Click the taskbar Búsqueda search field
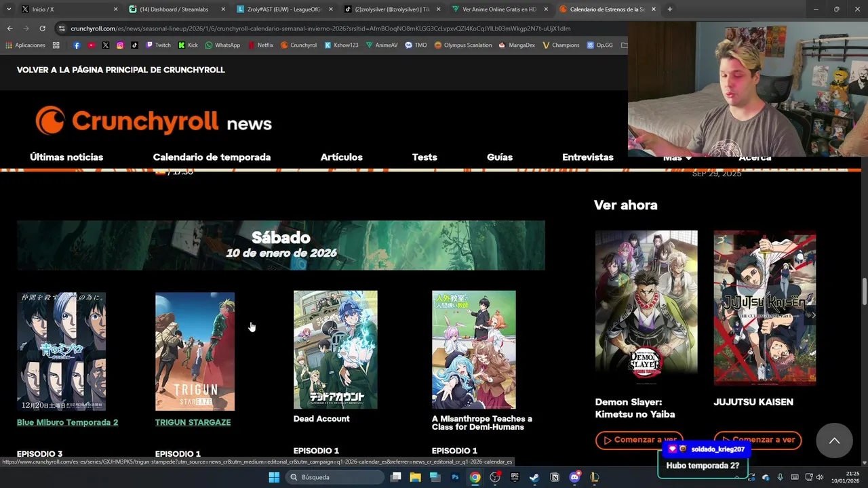Image resolution: width=868 pixels, height=488 pixels. point(335,477)
